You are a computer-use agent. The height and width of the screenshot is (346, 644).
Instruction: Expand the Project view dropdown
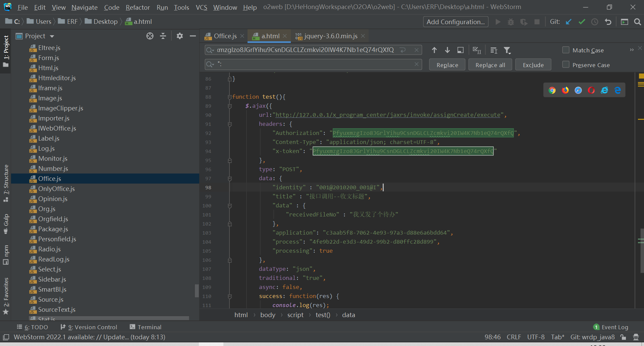[52, 36]
